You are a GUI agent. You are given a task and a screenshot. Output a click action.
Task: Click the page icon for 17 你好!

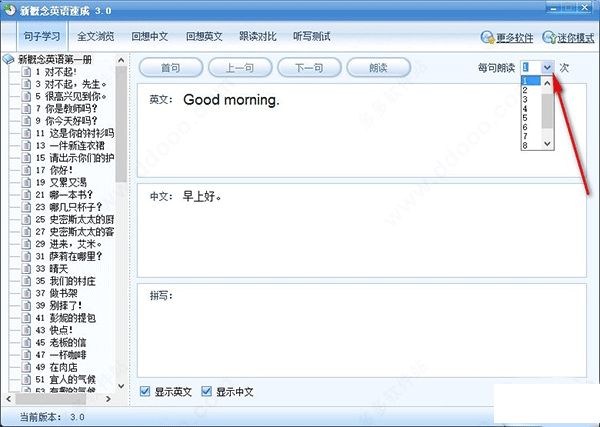pos(26,170)
